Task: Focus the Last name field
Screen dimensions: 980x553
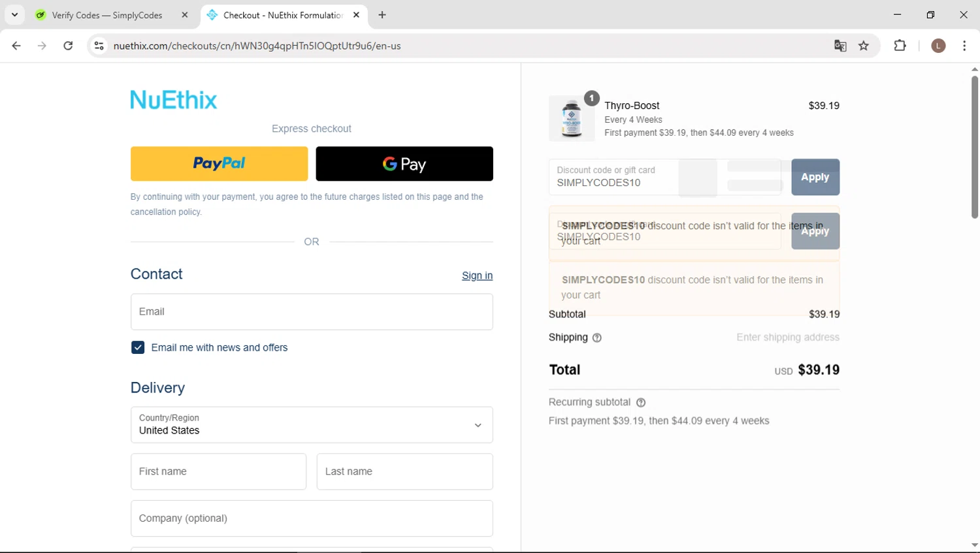Action: coord(404,471)
